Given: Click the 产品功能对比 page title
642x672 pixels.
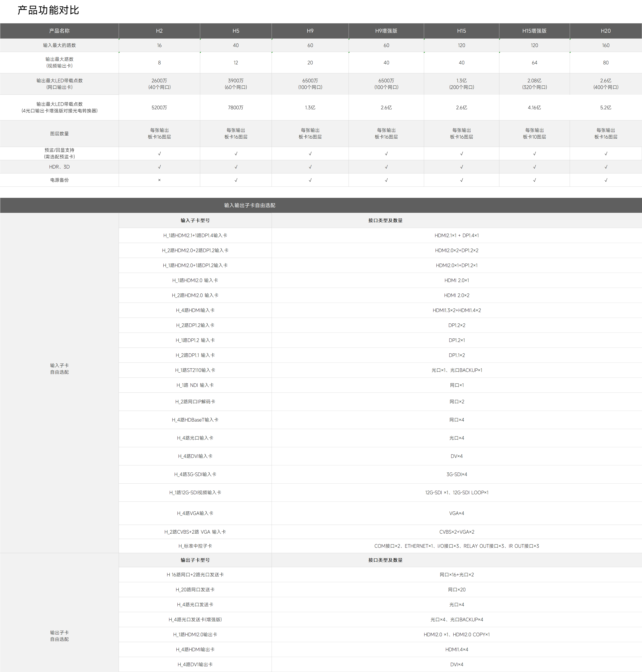Looking at the screenshot, I should [x=48, y=10].
